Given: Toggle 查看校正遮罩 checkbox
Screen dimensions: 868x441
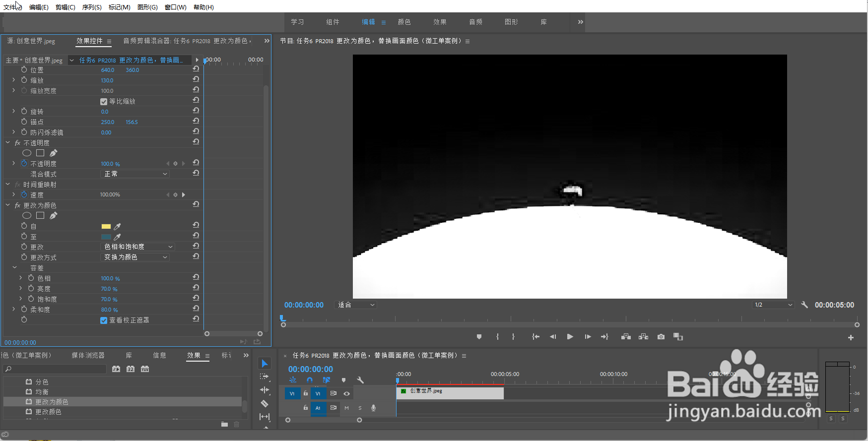Looking at the screenshot, I should point(104,320).
